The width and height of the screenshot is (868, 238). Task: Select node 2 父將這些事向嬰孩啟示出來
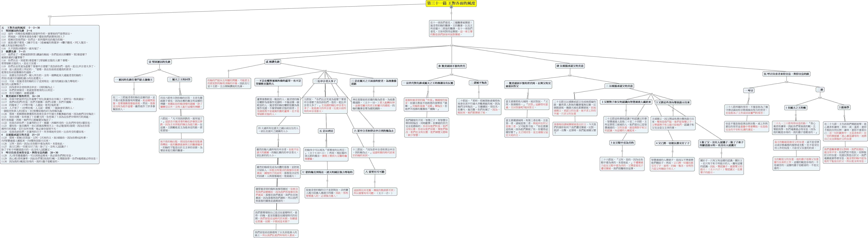point(673,102)
